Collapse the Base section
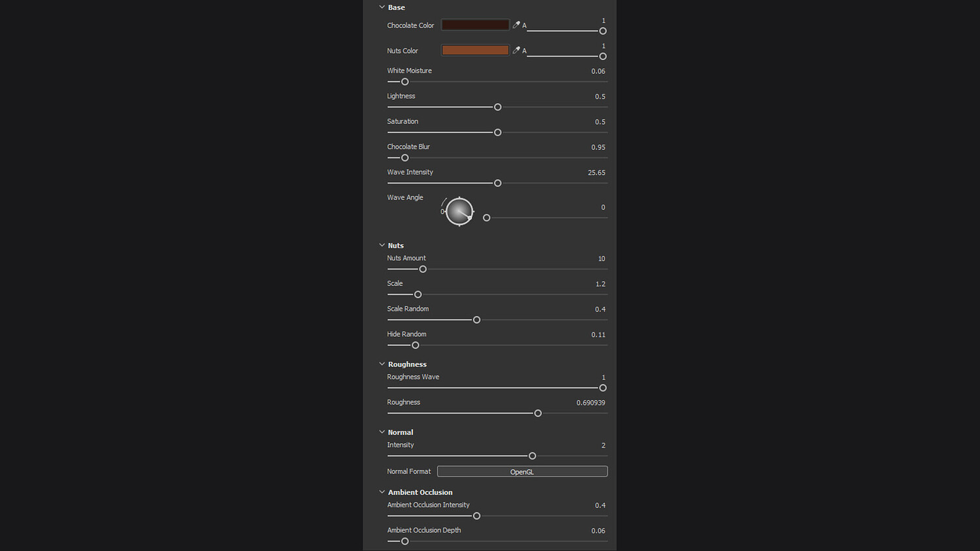 tap(382, 7)
